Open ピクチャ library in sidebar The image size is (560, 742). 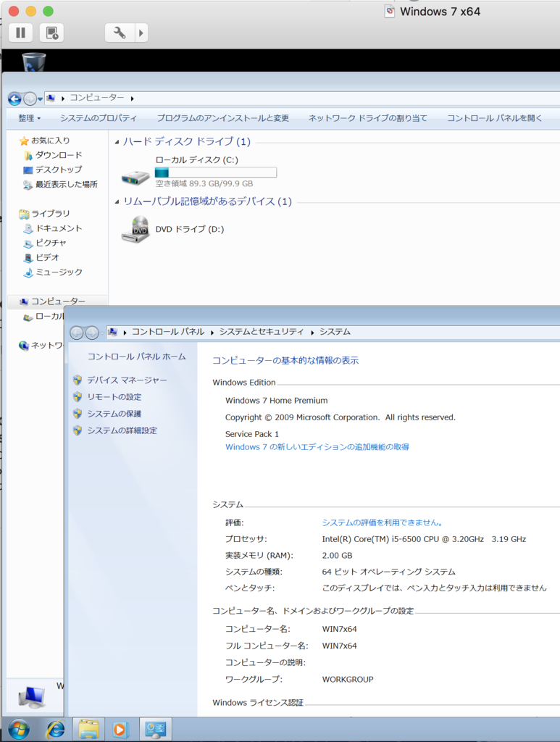pos(51,243)
